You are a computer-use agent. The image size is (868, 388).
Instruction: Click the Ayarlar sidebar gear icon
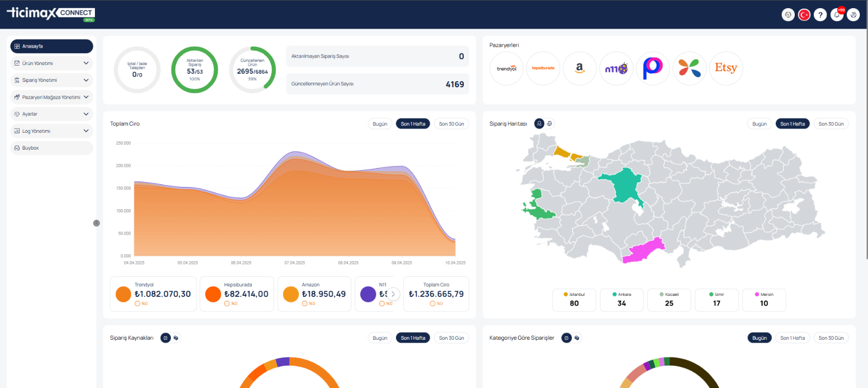pyautogui.click(x=17, y=114)
